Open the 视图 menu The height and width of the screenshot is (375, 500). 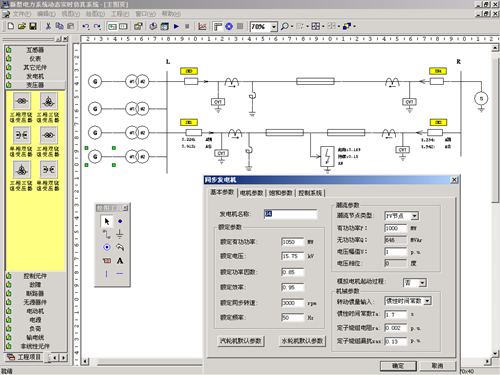point(71,14)
